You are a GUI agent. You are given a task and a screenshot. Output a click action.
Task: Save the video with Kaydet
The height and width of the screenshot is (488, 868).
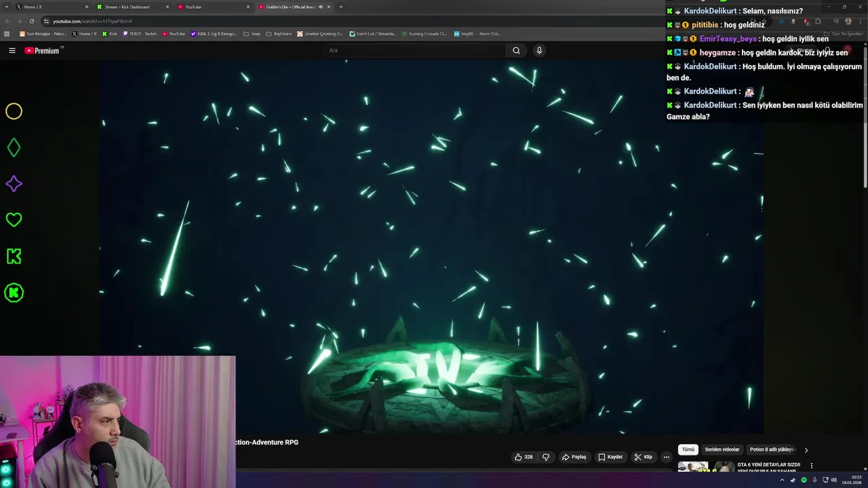click(610, 457)
